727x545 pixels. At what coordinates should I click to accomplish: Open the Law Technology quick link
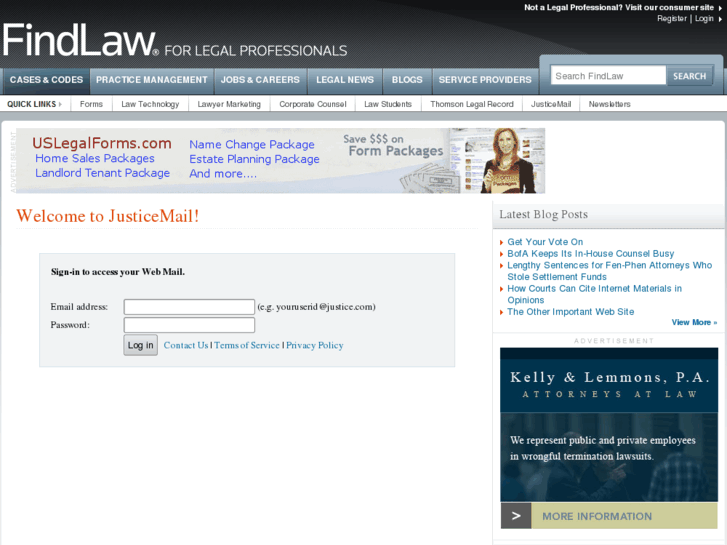tap(150, 104)
